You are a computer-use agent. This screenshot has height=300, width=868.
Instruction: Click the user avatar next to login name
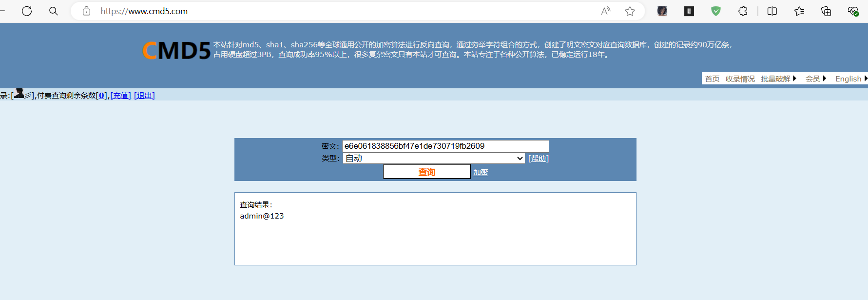coord(19,93)
